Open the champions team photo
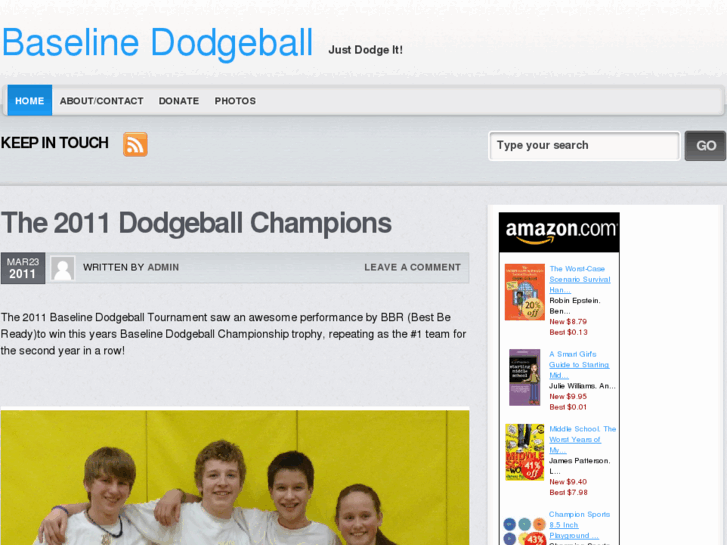 [x=235, y=478]
